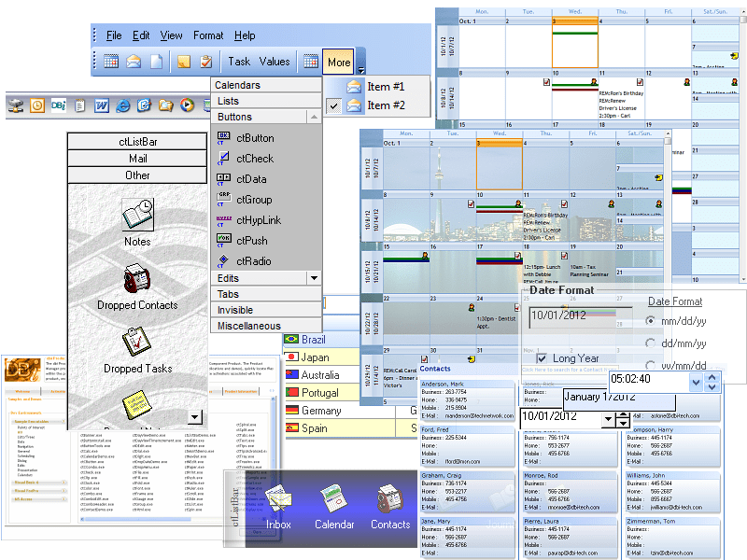Open the View menu

coord(171,35)
